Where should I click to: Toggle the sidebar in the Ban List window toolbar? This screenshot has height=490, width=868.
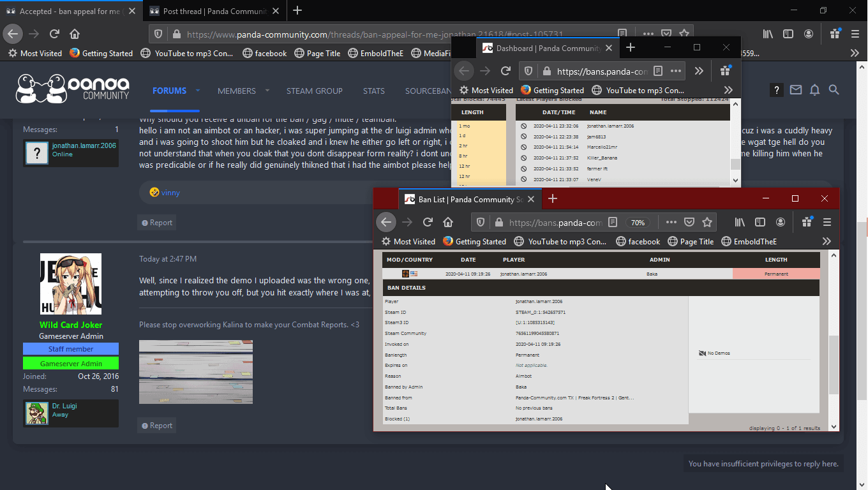coord(759,222)
